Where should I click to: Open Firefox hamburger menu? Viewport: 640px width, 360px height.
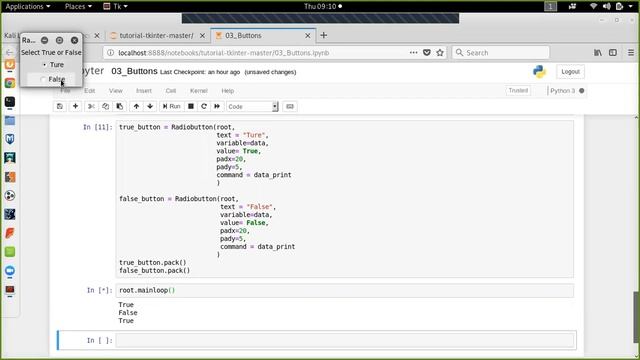(x=631, y=53)
